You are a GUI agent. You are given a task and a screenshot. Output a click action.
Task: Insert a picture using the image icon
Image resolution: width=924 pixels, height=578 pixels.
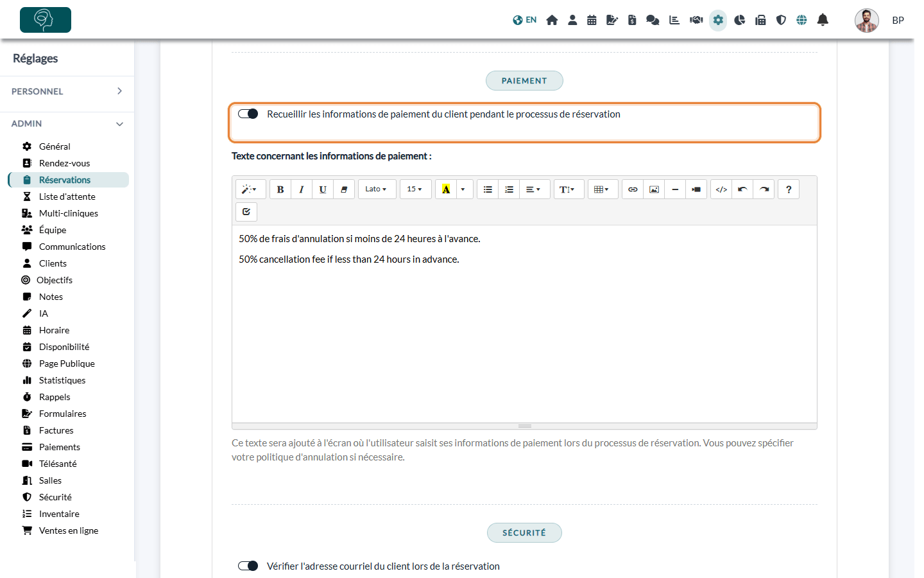654,189
